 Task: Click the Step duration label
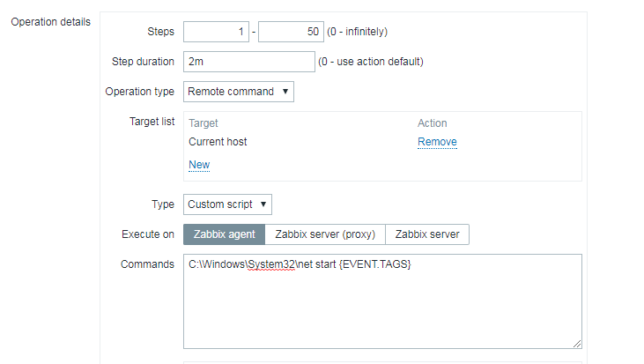pos(143,62)
